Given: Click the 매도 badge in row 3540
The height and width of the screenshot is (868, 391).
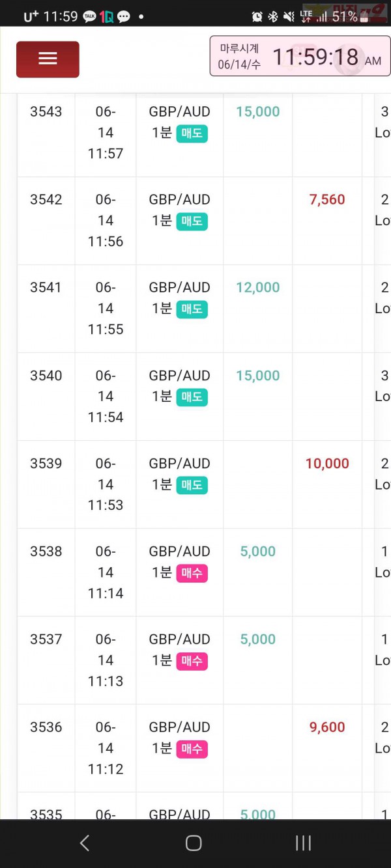Looking at the screenshot, I should [192, 397].
